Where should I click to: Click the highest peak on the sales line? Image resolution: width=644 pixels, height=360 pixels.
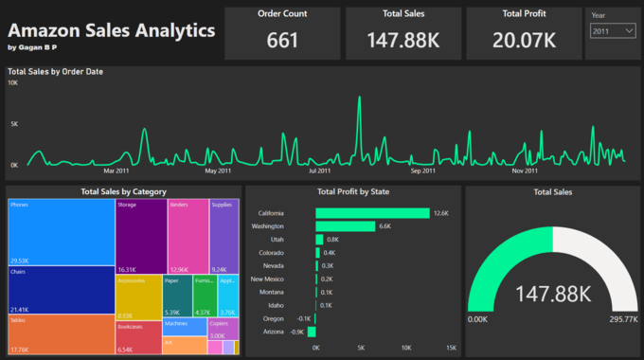359,98
